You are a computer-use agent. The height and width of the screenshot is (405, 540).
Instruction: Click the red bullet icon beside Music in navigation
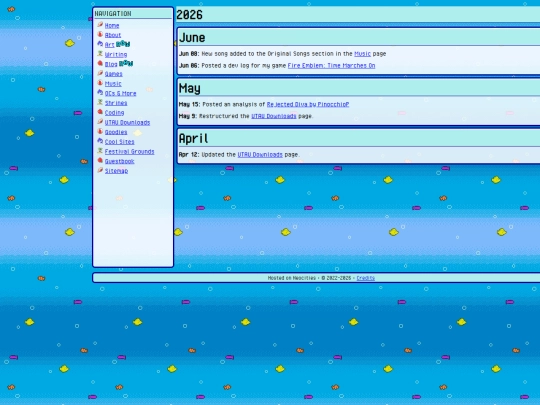point(100,83)
